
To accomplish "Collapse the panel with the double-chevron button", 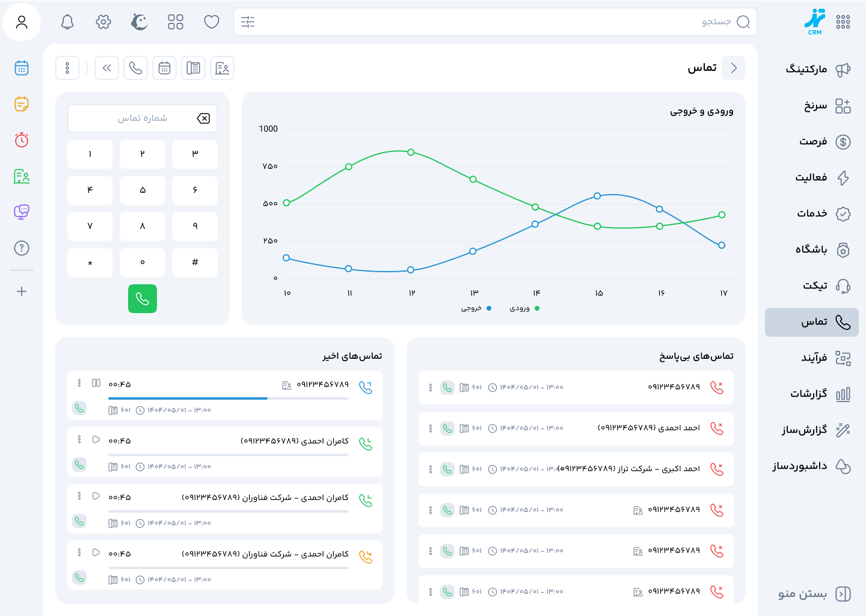I will pyautogui.click(x=106, y=68).
